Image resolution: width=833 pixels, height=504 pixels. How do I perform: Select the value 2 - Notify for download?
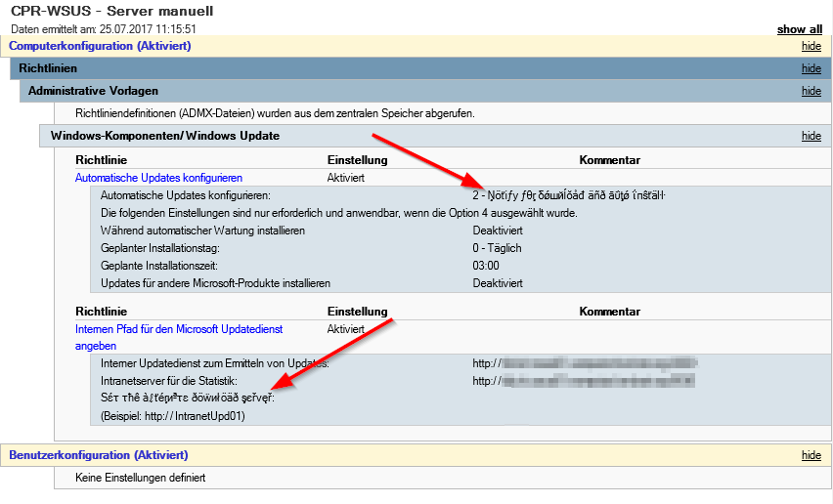tap(569, 195)
